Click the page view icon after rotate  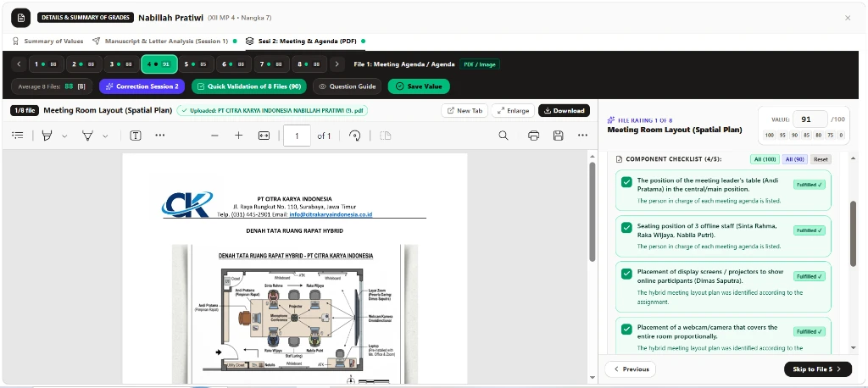(386, 136)
